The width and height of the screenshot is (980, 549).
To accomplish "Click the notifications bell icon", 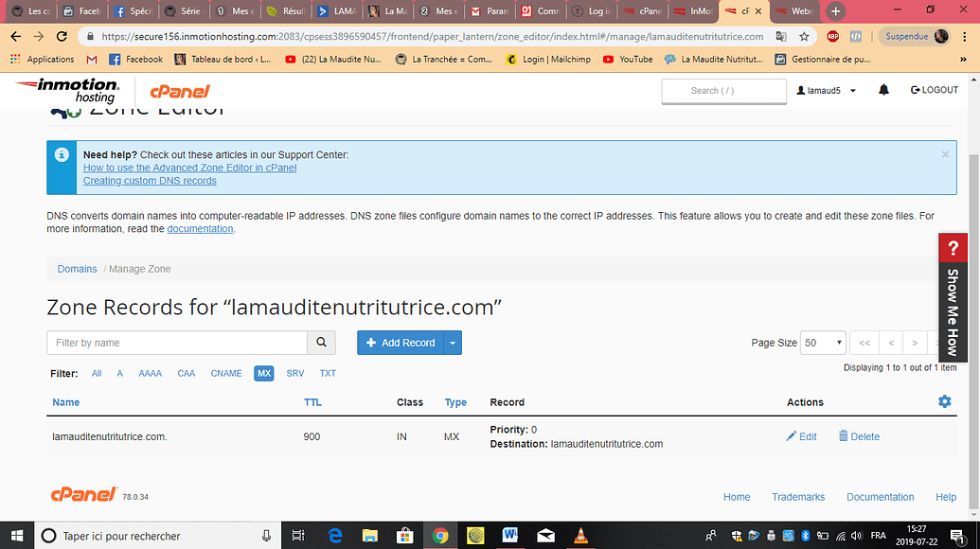I will point(883,90).
